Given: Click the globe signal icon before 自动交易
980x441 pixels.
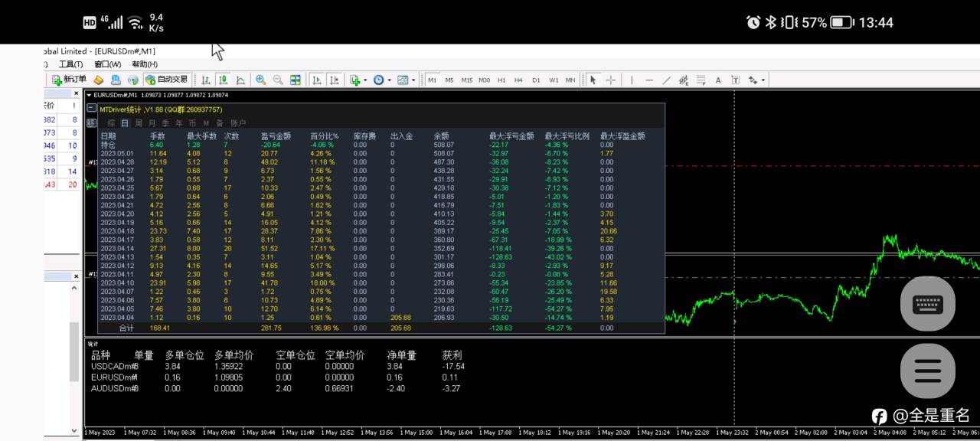Looking at the screenshot, I should pos(133,80).
